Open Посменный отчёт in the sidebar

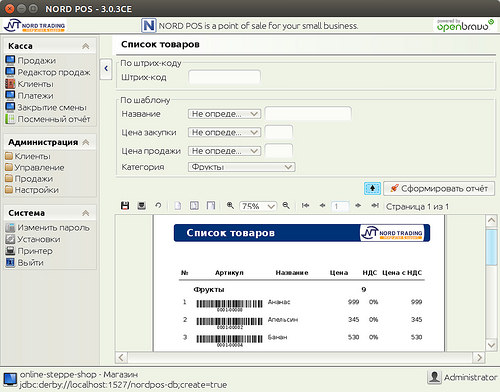[48, 119]
